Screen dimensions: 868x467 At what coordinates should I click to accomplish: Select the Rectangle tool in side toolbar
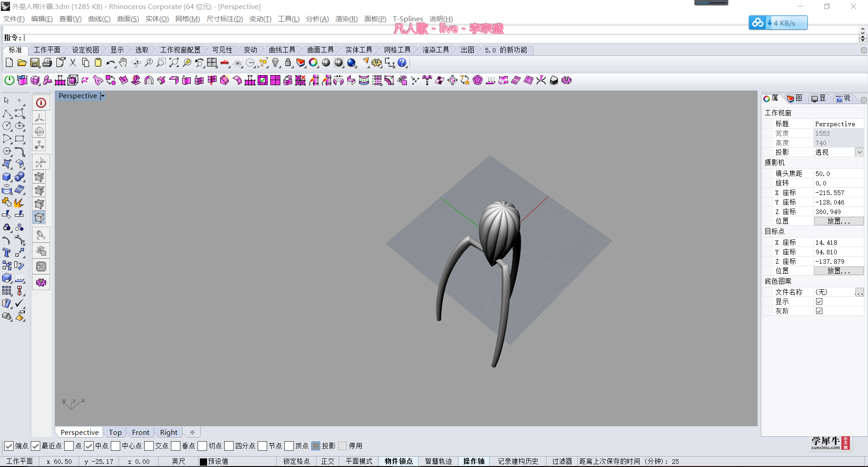tap(19, 138)
